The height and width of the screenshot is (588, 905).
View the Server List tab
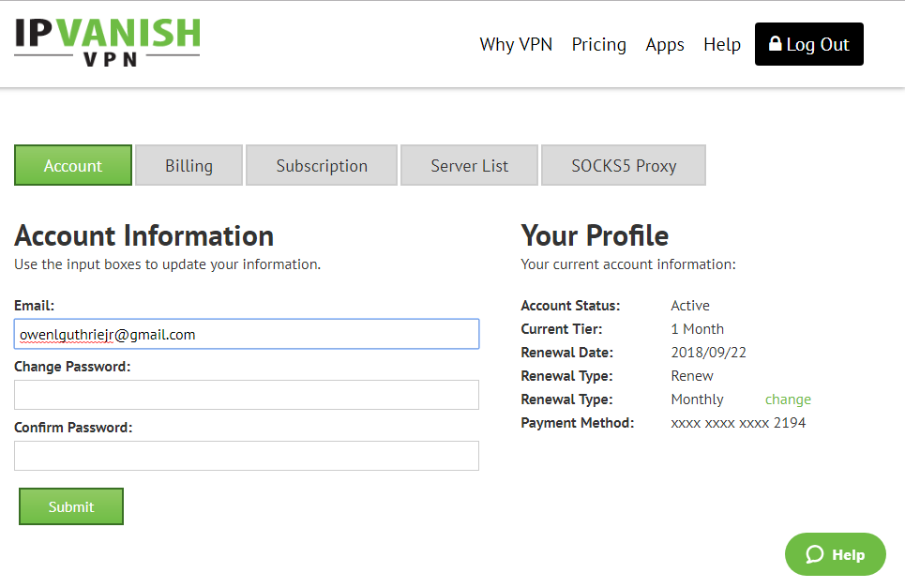pyautogui.click(x=469, y=165)
